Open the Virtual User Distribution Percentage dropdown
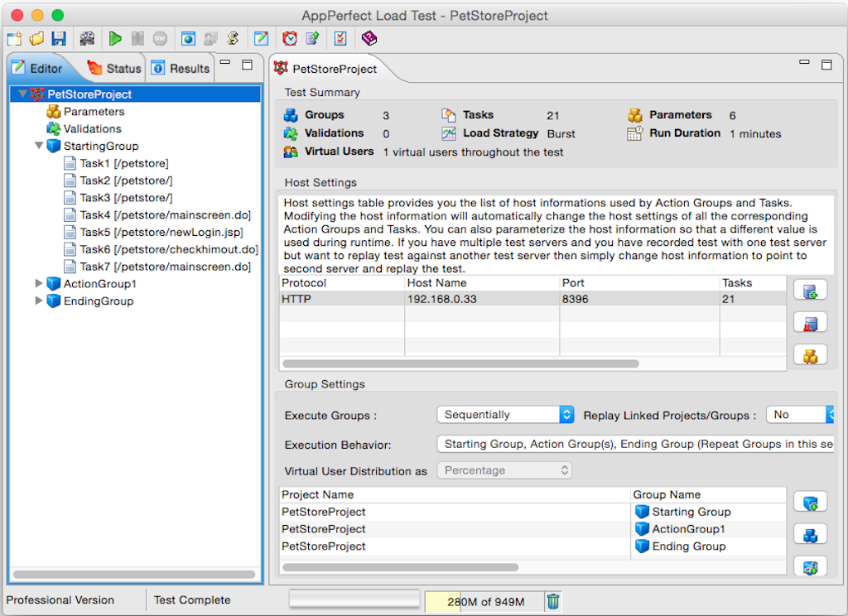This screenshot has width=848, height=616. click(x=504, y=470)
